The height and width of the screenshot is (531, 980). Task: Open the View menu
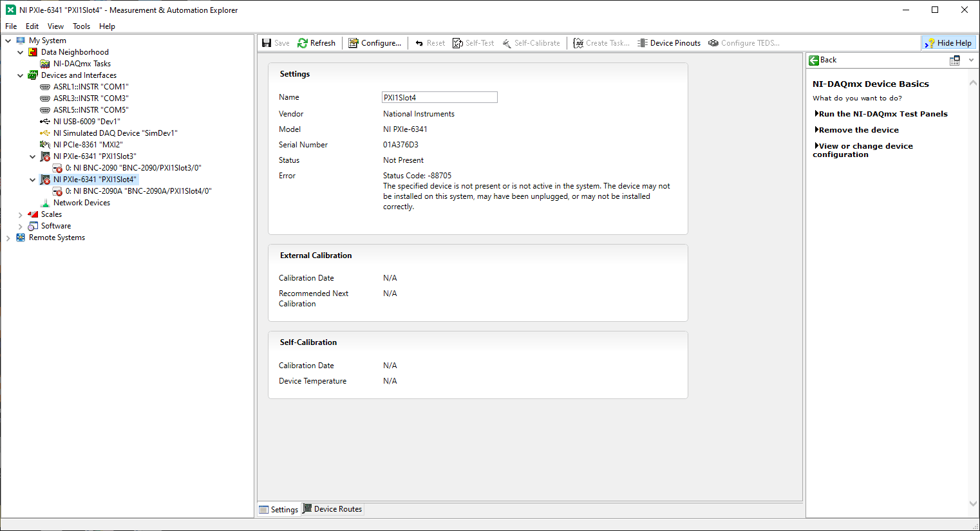(55, 26)
